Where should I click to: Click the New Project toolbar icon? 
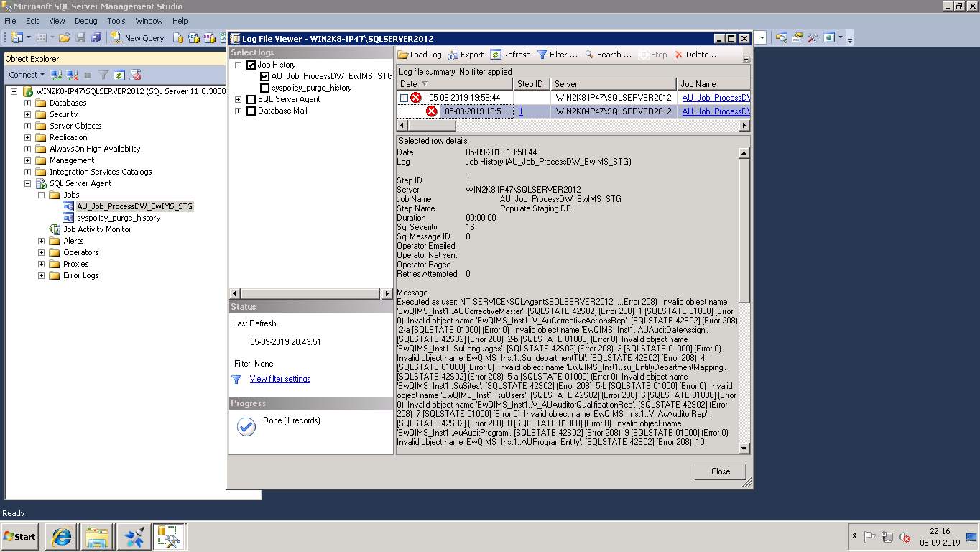click(x=17, y=37)
